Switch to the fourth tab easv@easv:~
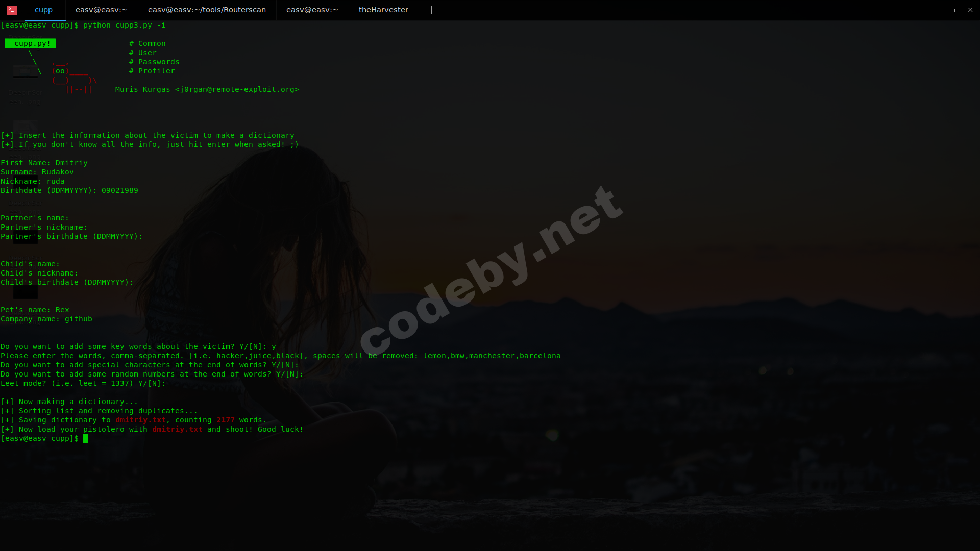This screenshot has height=551, width=980. click(x=312, y=10)
